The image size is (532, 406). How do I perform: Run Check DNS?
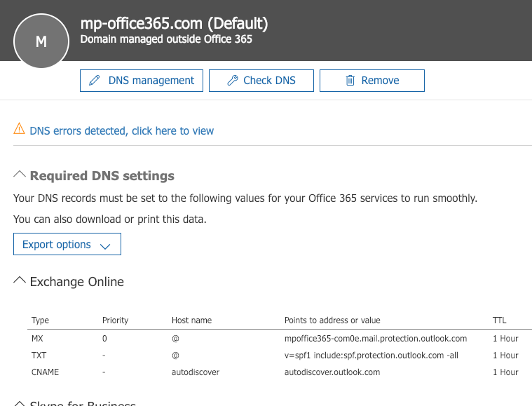261,81
